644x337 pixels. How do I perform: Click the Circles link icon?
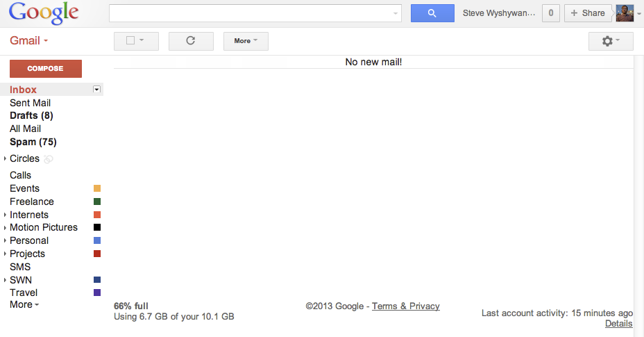49,159
